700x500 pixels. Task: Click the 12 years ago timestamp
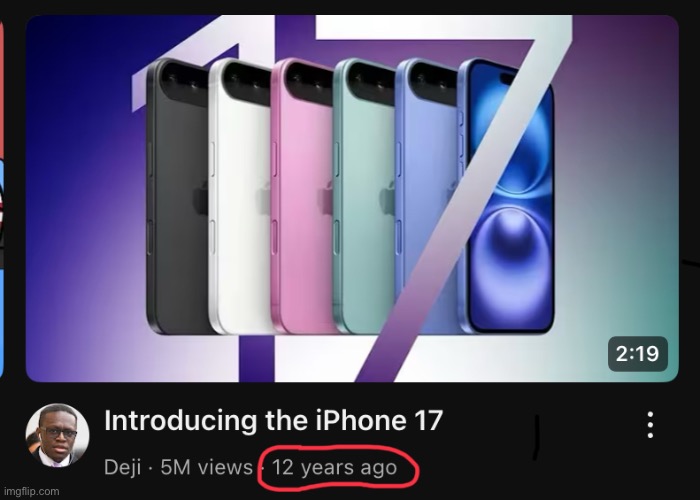point(334,467)
